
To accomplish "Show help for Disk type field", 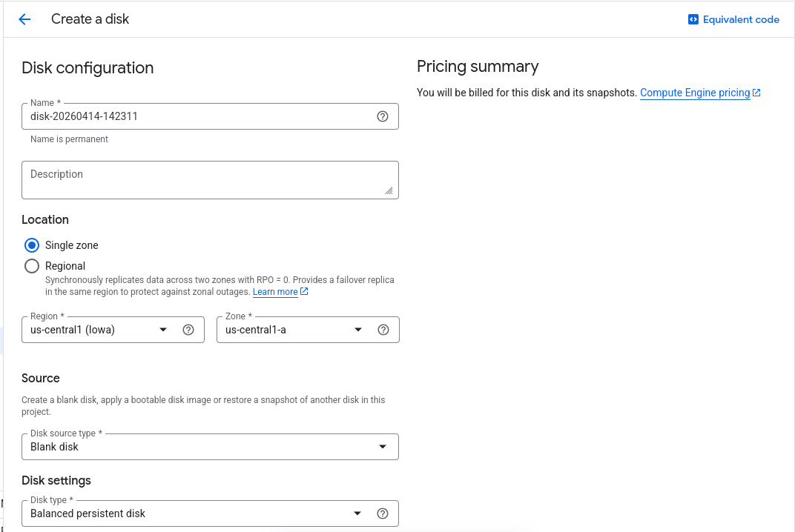I will [383, 513].
